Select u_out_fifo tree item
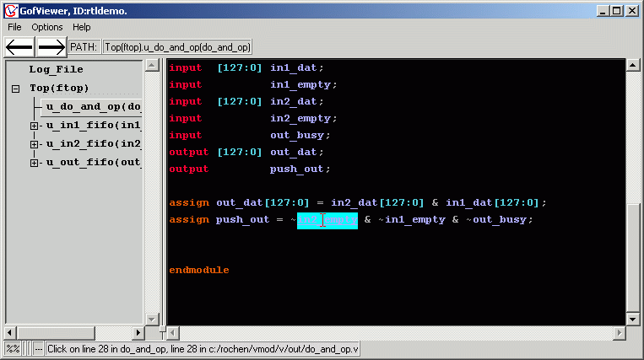644x360 pixels. [x=93, y=163]
